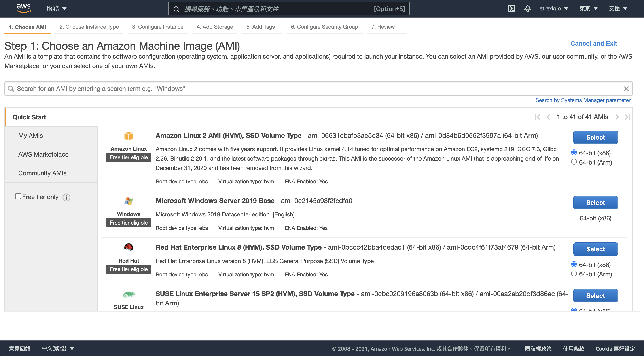Click Free tier eligible badge under Red Hat
This screenshot has height=356, width=644.
pyautogui.click(x=129, y=269)
